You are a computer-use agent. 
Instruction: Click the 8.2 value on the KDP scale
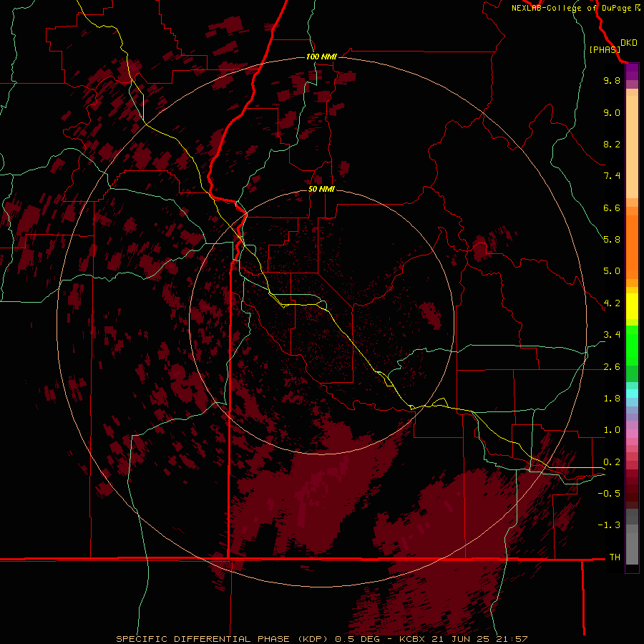[x=612, y=144]
